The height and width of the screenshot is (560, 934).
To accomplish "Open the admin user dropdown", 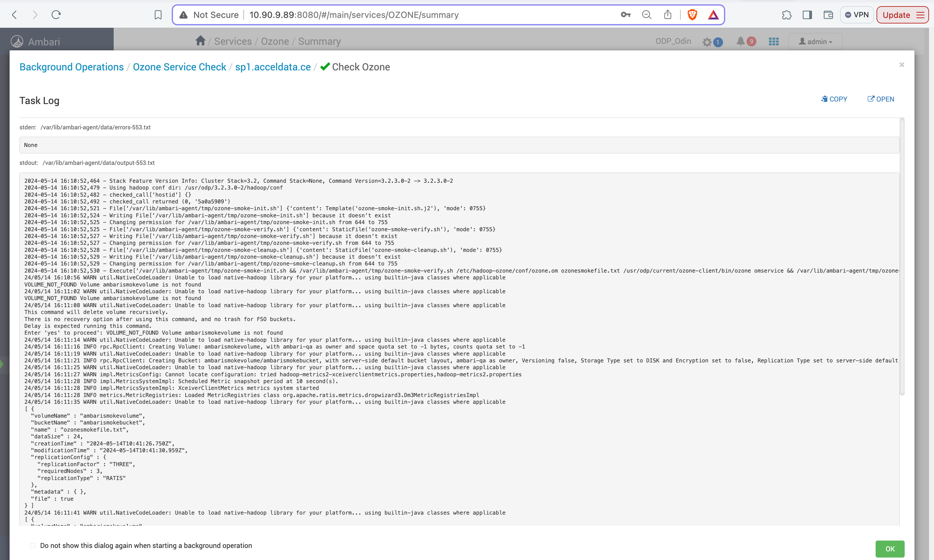I will 815,41.
